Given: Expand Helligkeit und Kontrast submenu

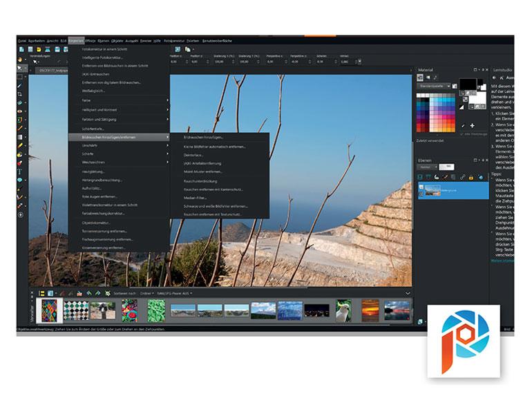Looking at the screenshot, I should (x=119, y=110).
